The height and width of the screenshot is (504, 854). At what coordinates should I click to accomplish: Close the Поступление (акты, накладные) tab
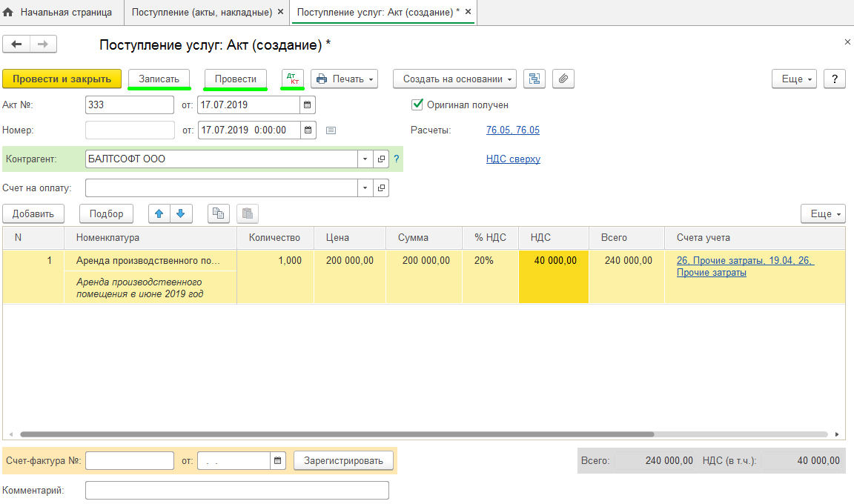280,11
